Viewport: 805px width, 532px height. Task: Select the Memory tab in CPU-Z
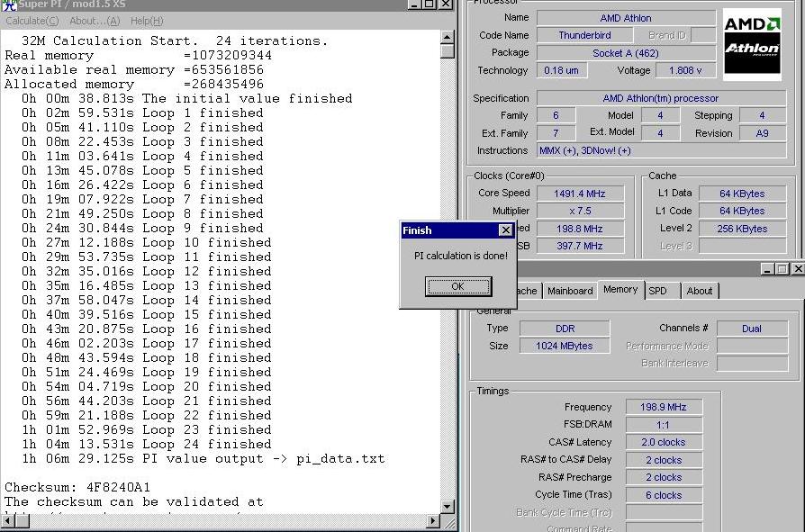click(620, 289)
